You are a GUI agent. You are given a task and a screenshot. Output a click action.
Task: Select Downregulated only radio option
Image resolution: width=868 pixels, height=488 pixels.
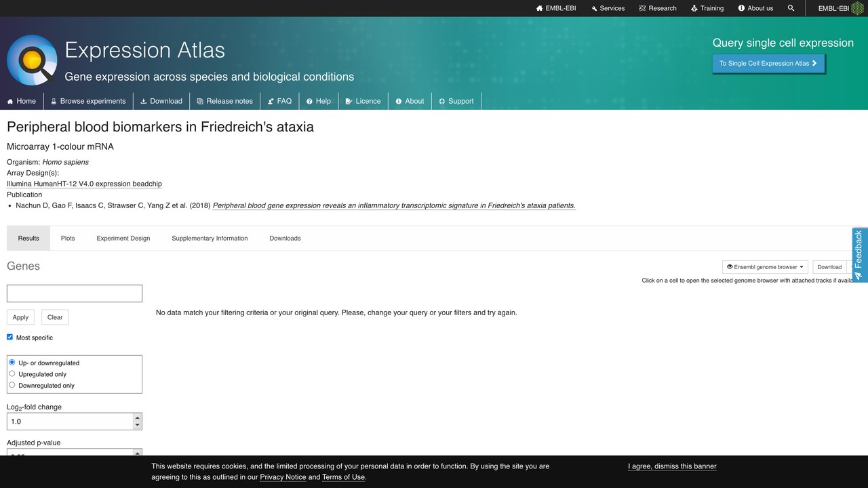(12, 385)
